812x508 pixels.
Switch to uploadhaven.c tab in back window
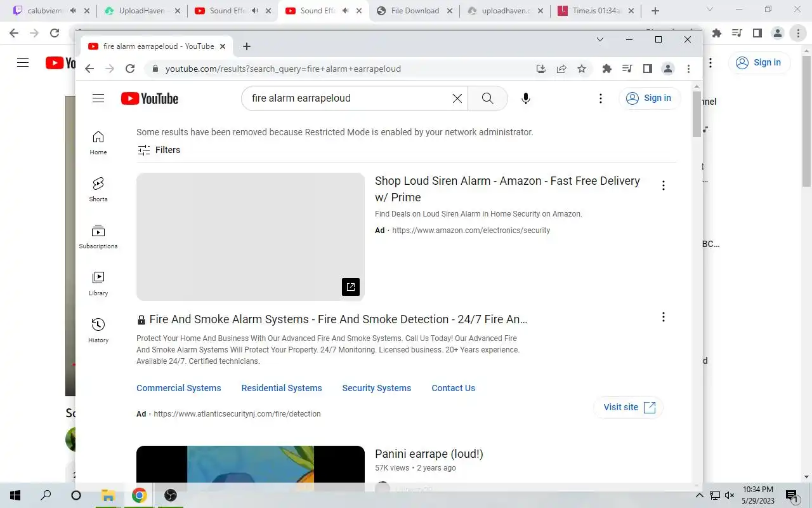click(504, 11)
